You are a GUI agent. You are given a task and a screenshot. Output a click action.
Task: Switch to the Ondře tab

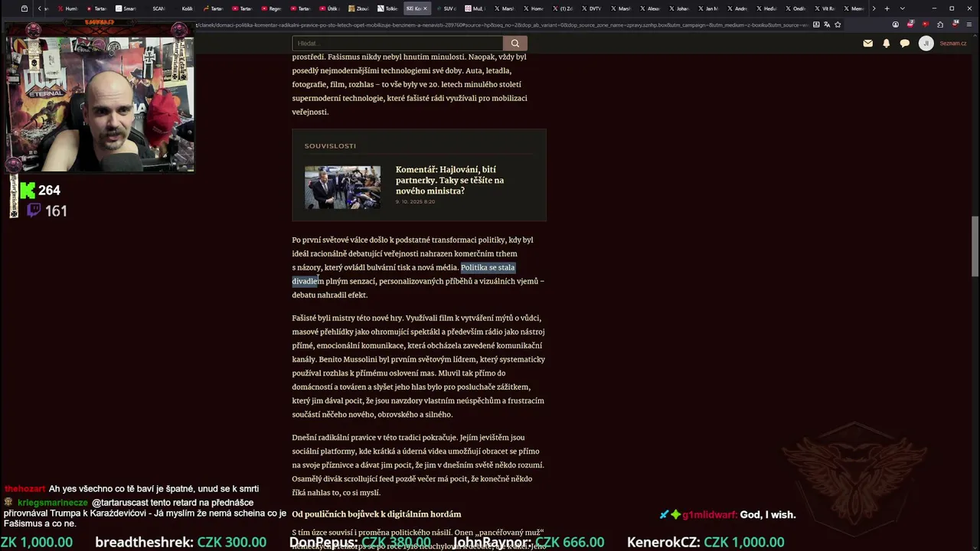[x=795, y=8]
